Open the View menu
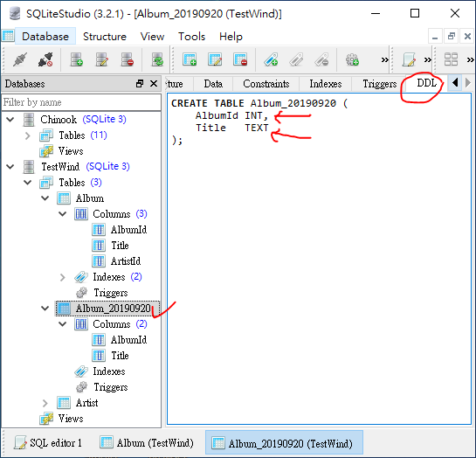This screenshot has width=476, height=458. [152, 37]
